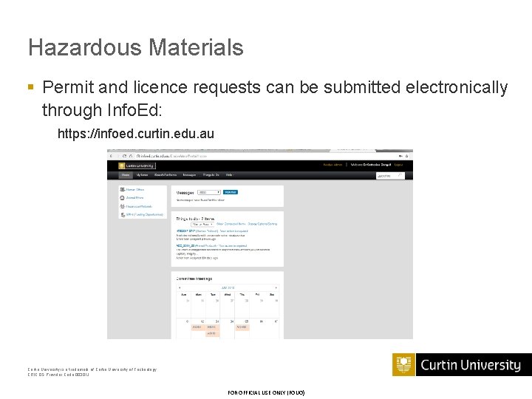Open the Hazardous Materials link
Viewport: 532px width, 399px height.
139,206
